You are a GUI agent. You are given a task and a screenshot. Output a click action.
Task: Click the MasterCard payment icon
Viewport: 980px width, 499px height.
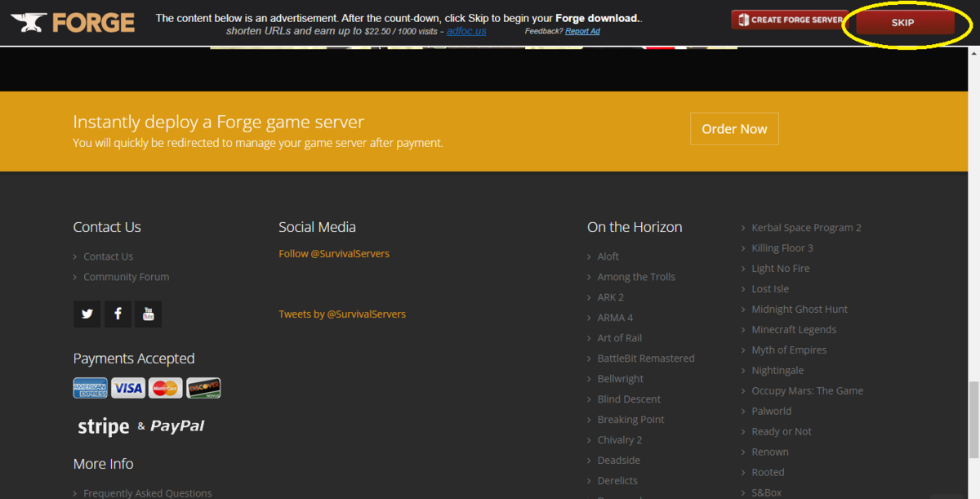pyautogui.click(x=165, y=387)
